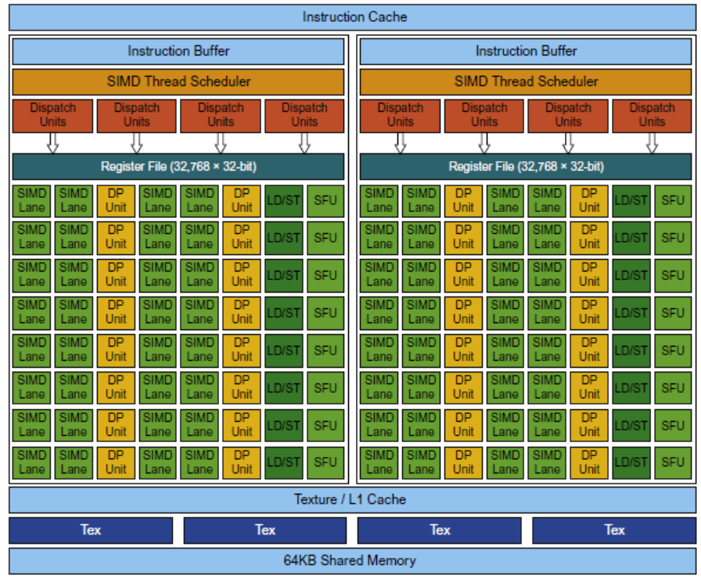Click the Register File in the right partition
The height and width of the screenshot is (579, 701).
tap(526, 166)
